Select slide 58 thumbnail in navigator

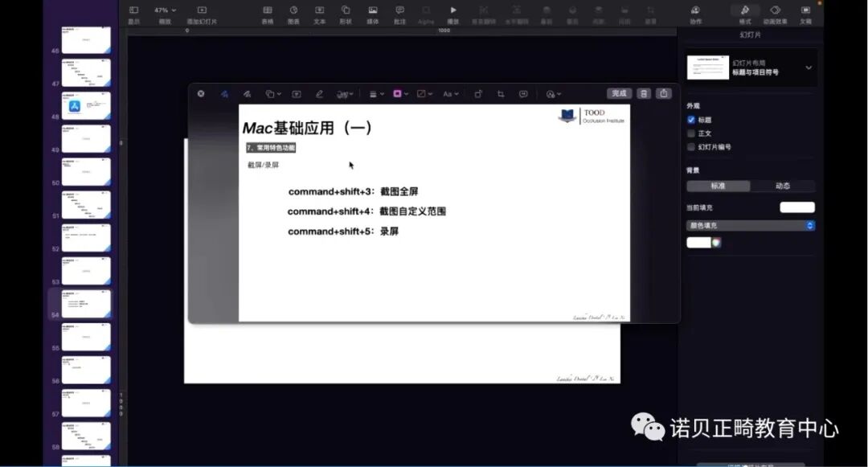[86, 436]
